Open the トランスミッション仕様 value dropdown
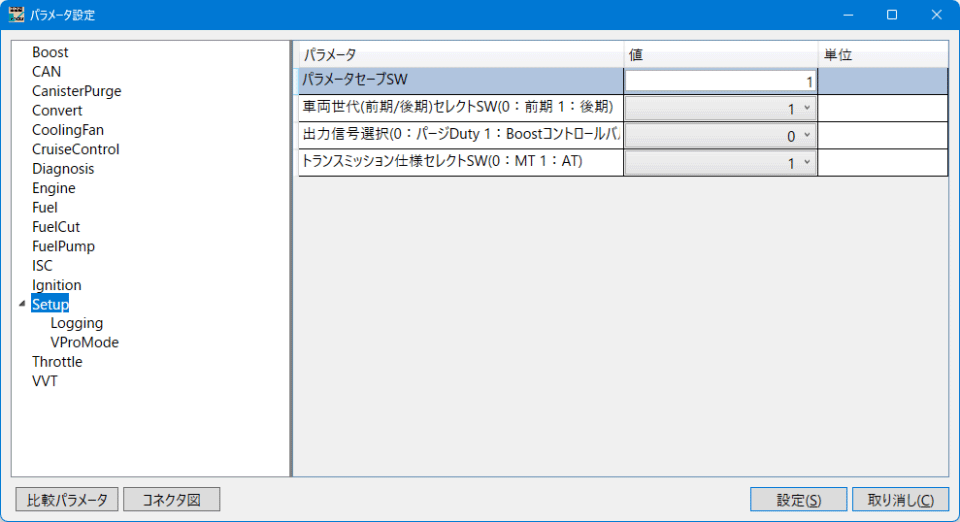This screenshot has width=960, height=522. (720, 162)
